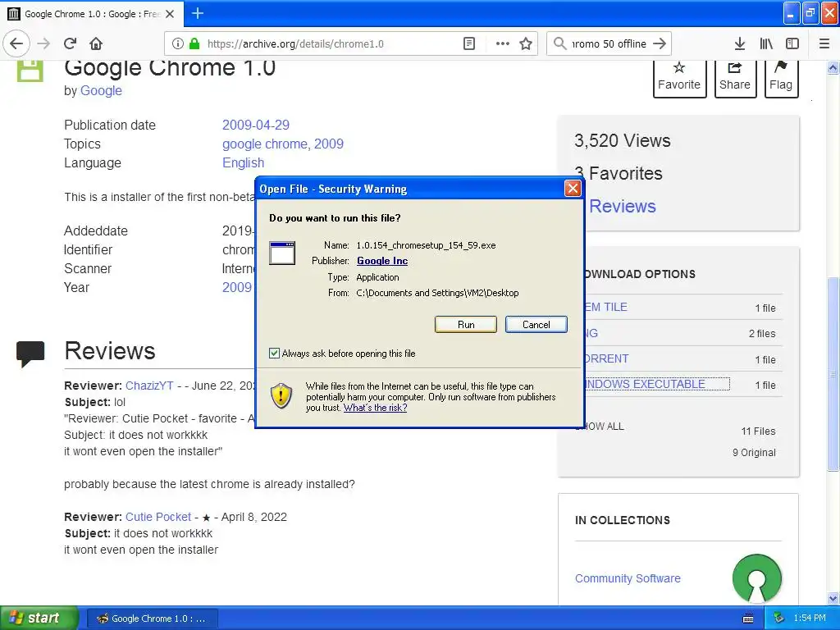Open site information icon in address bar
This screenshot has width=840, height=630.
pos(178,44)
